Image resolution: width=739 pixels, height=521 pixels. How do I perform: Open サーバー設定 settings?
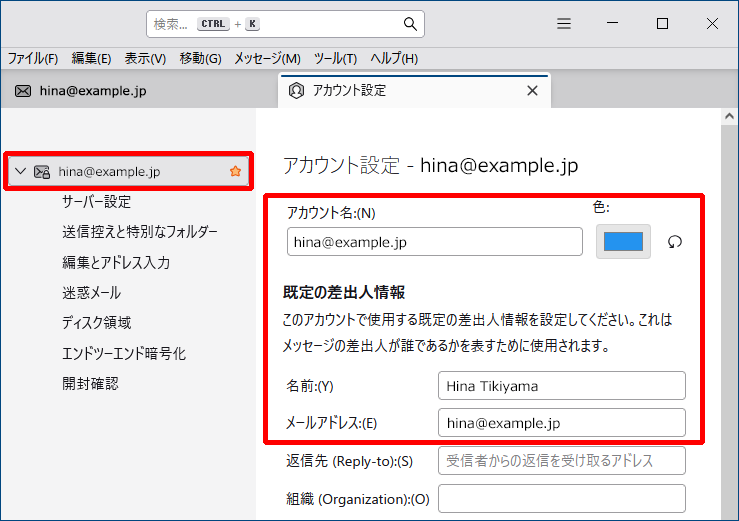point(97,202)
